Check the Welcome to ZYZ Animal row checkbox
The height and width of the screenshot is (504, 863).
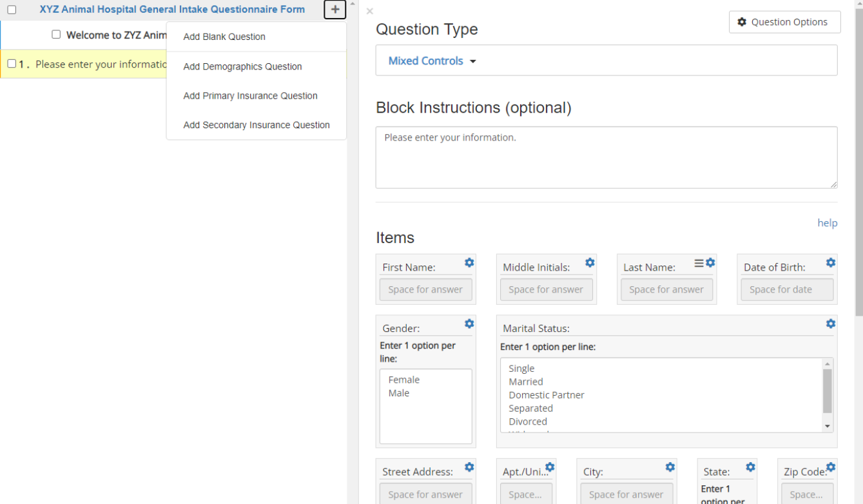(56, 34)
